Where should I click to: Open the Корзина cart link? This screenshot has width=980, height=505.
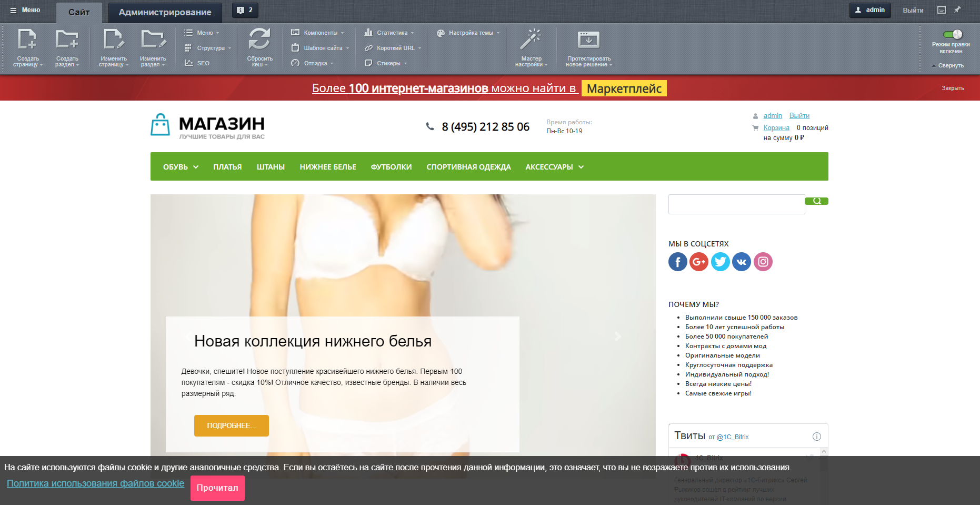[x=776, y=128]
